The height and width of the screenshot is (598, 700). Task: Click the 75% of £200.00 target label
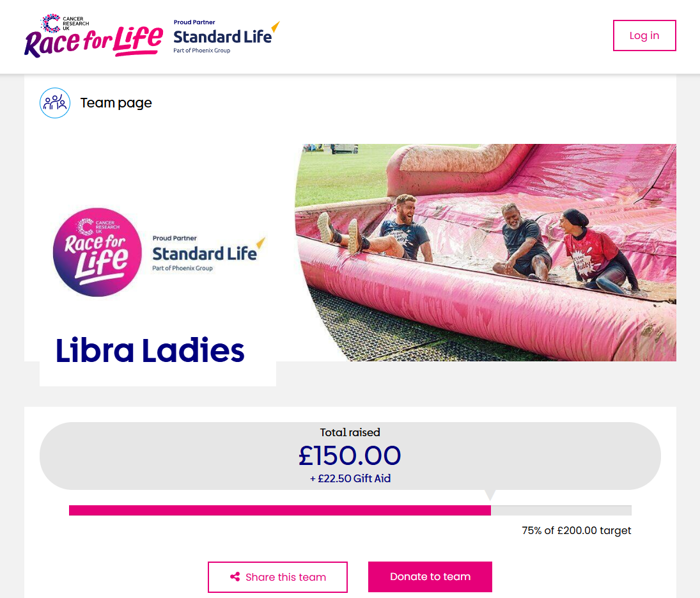point(577,531)
